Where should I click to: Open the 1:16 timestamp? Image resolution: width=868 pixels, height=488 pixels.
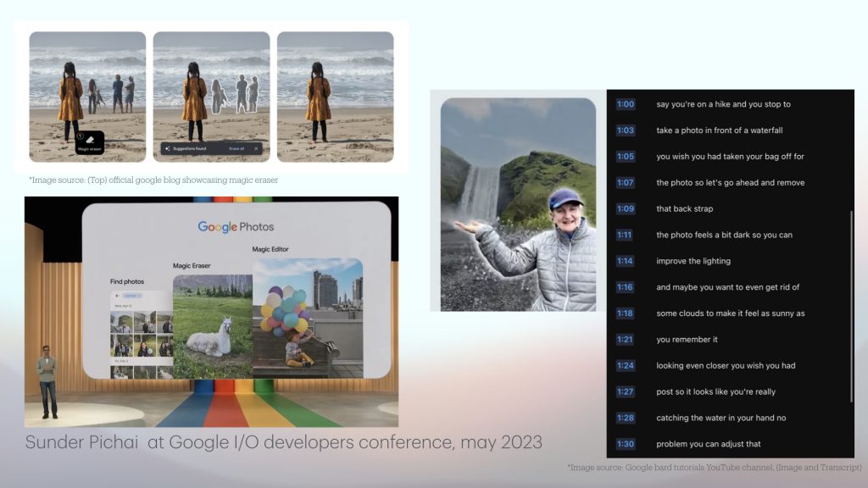pyautogui.click(x=626, y=286)
